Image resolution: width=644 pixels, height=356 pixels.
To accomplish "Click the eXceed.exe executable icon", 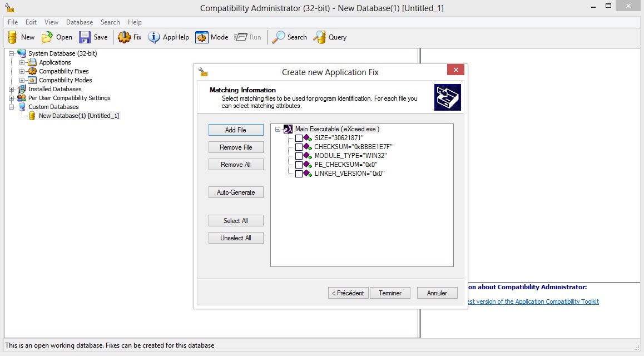I will (x=288, y=129).
